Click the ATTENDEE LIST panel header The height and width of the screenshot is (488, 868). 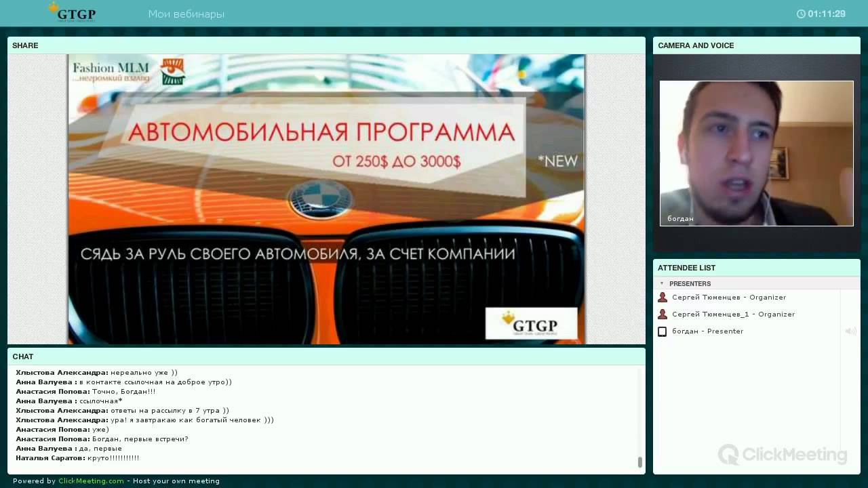point(756,268)
